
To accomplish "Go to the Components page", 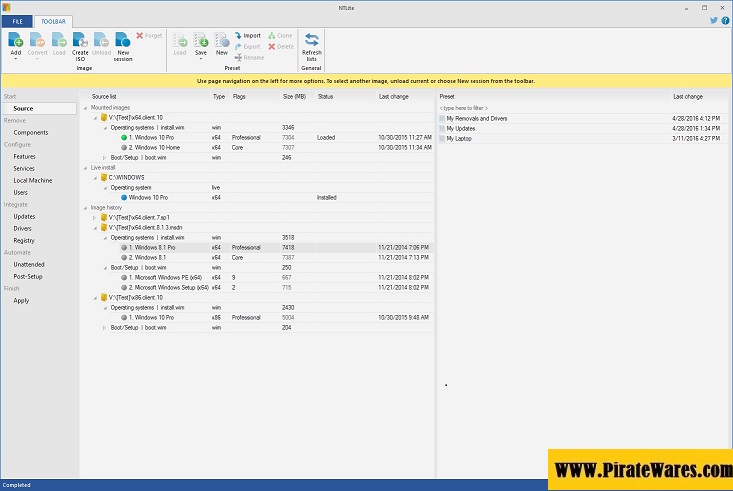I will [x=30, y=132].
